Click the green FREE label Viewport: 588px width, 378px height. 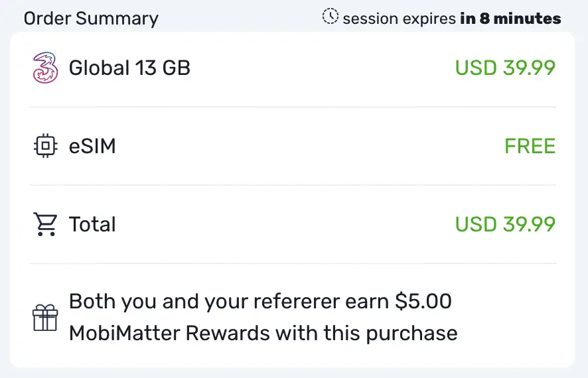[530, 146]
